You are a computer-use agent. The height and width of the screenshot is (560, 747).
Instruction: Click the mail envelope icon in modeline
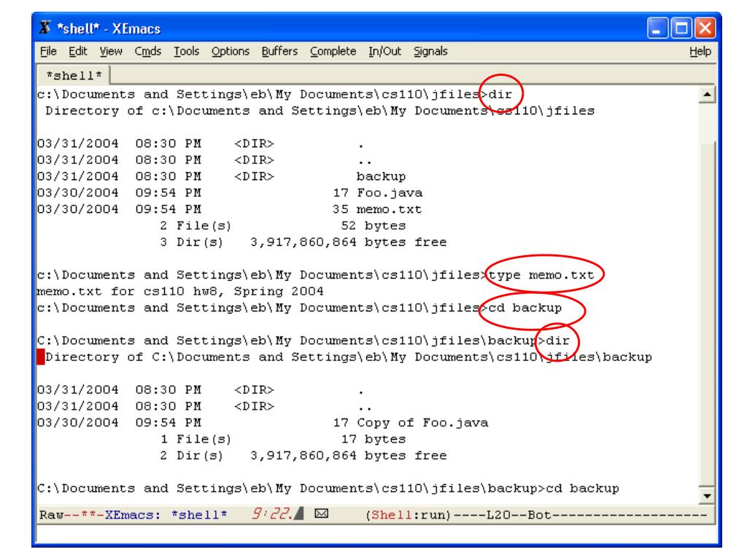click(322, 513)
